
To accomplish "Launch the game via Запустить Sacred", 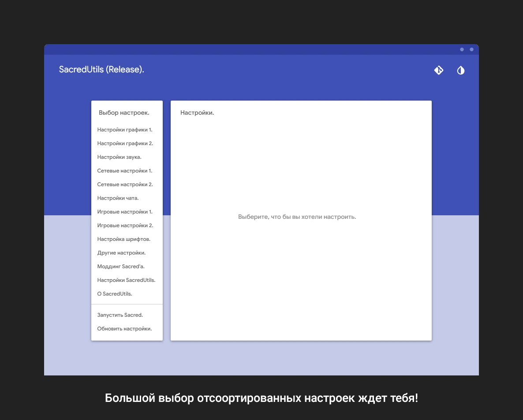I will [120, 315].
